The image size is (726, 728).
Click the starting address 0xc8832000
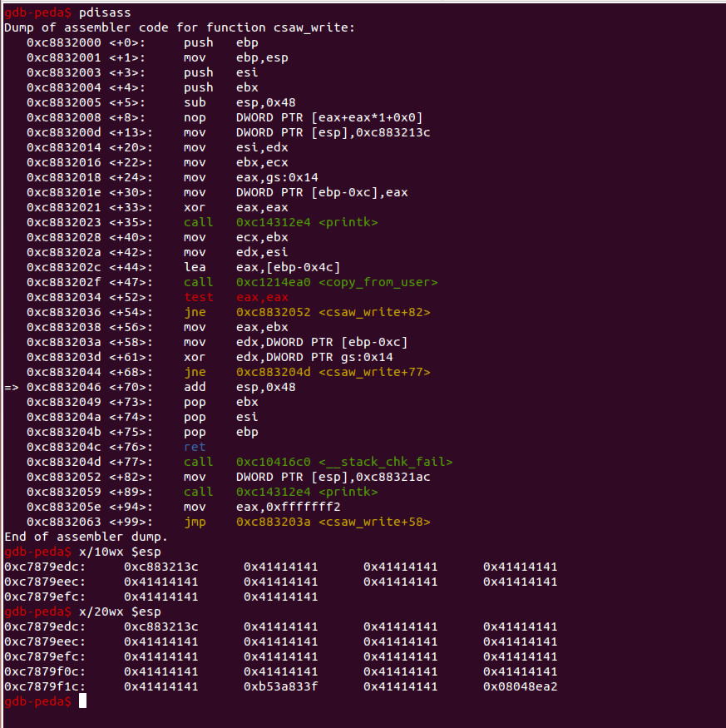coord(63,42)
